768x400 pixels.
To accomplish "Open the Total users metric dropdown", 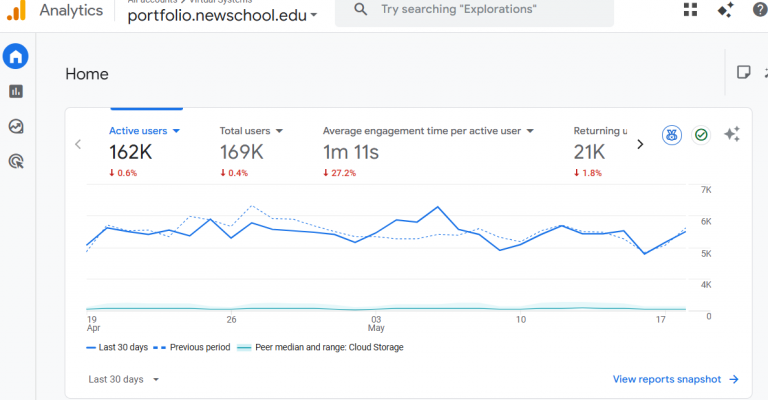I will coord(279,131).
